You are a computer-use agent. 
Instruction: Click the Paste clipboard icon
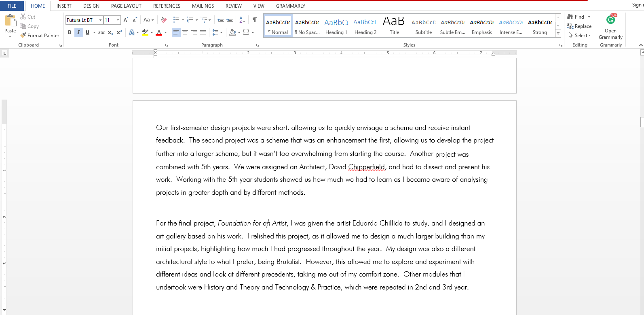coord(10,20)
